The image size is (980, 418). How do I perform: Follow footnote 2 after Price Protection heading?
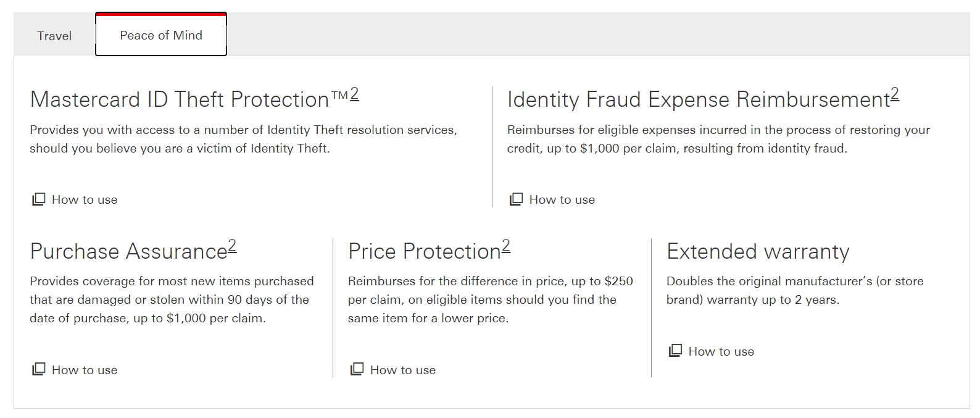point(506,246)
